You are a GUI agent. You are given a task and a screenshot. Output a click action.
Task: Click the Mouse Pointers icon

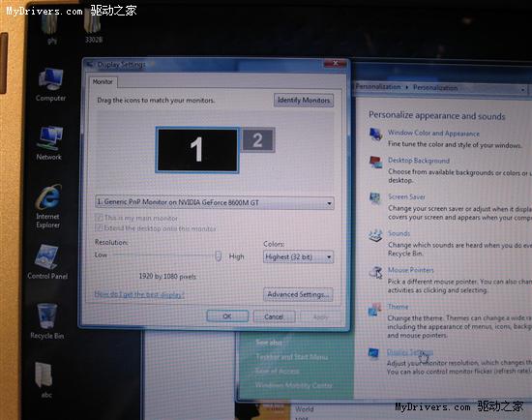(376, 272)
